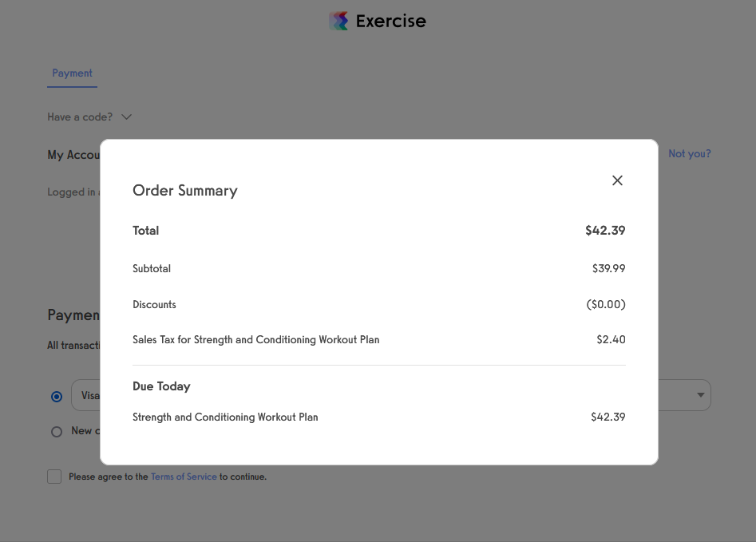Open the saved card selection dropdown
This screenshot has height=542, width=756.
coord(699,395)
